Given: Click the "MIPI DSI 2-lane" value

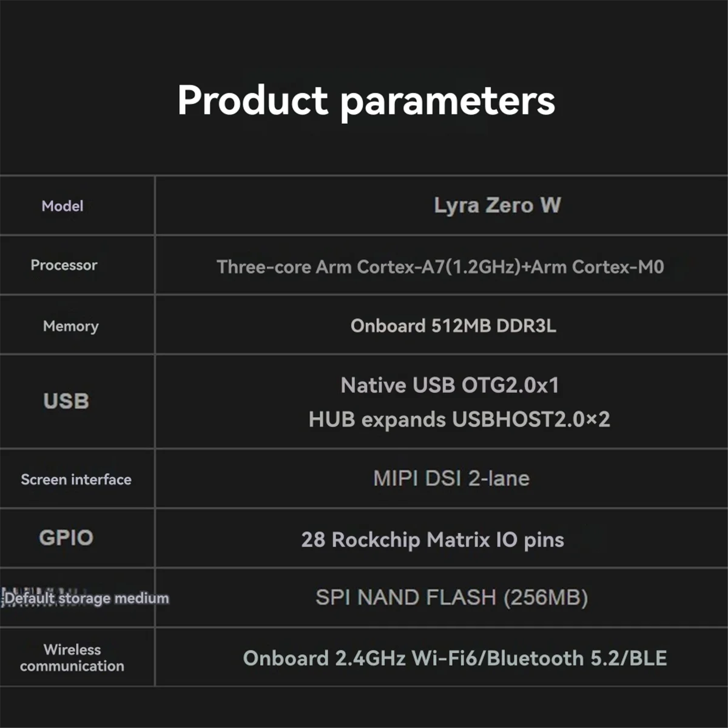Looking at the screenshot, I should pos(451,479).
